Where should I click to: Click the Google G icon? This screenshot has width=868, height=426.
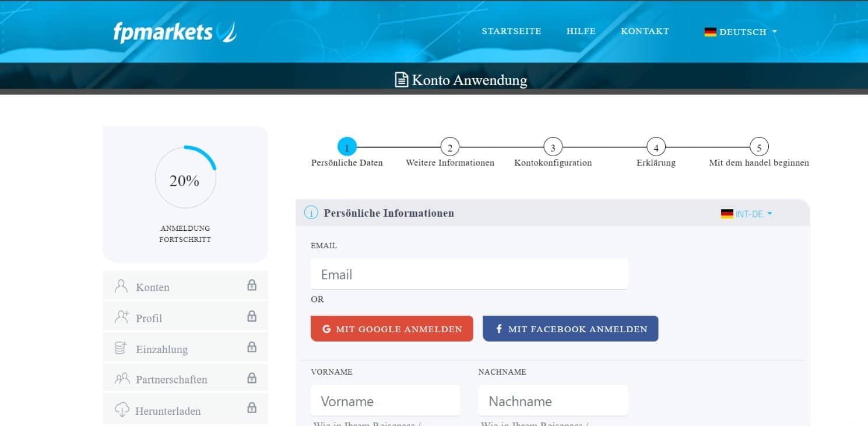(x=326, y=329)
